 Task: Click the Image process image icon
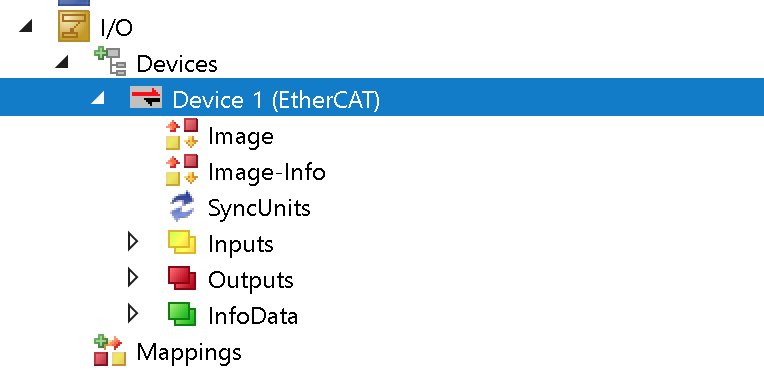pyautogui.click(x=182, y=134)
